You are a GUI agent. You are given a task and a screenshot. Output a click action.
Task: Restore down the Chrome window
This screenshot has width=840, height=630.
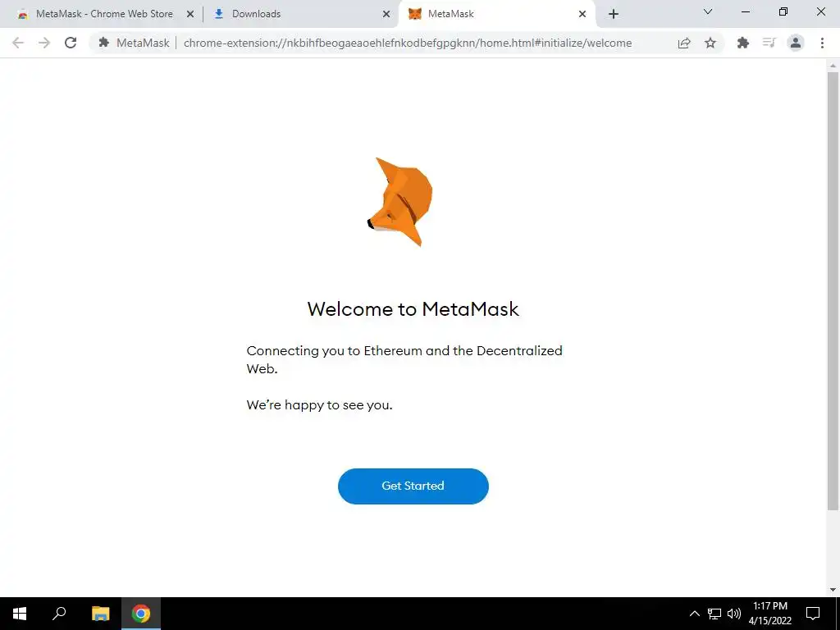point(783,11)
